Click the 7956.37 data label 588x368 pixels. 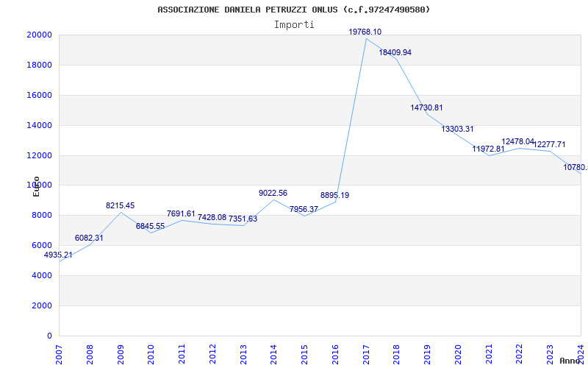click(x=304, y=210)
